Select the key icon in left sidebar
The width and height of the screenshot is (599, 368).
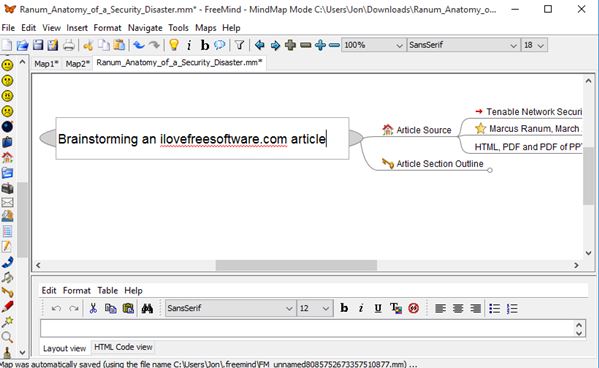7,292
